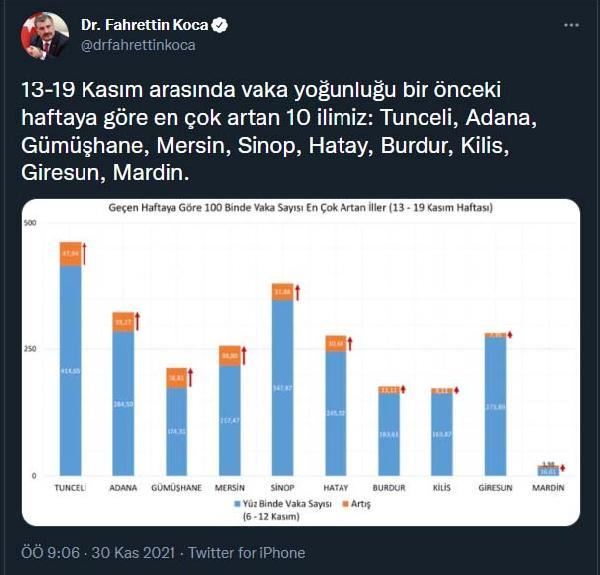Viewport: 600px width, 575px height.
Task: Click the blue Tunceli bar in chart
Action: tap(70, 370)
